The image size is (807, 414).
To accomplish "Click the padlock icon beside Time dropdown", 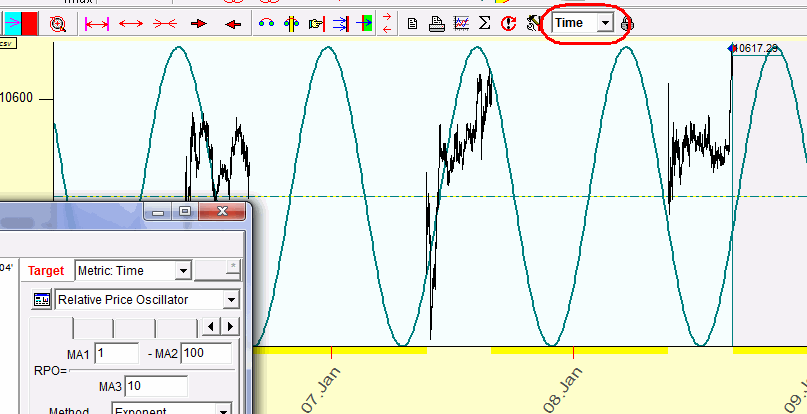I will click(626, 23).
